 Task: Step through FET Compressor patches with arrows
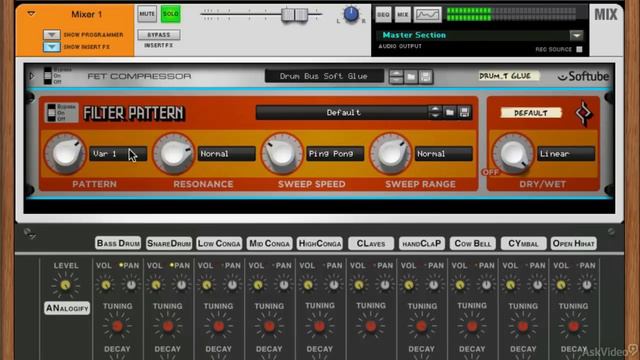coord(396,77)
